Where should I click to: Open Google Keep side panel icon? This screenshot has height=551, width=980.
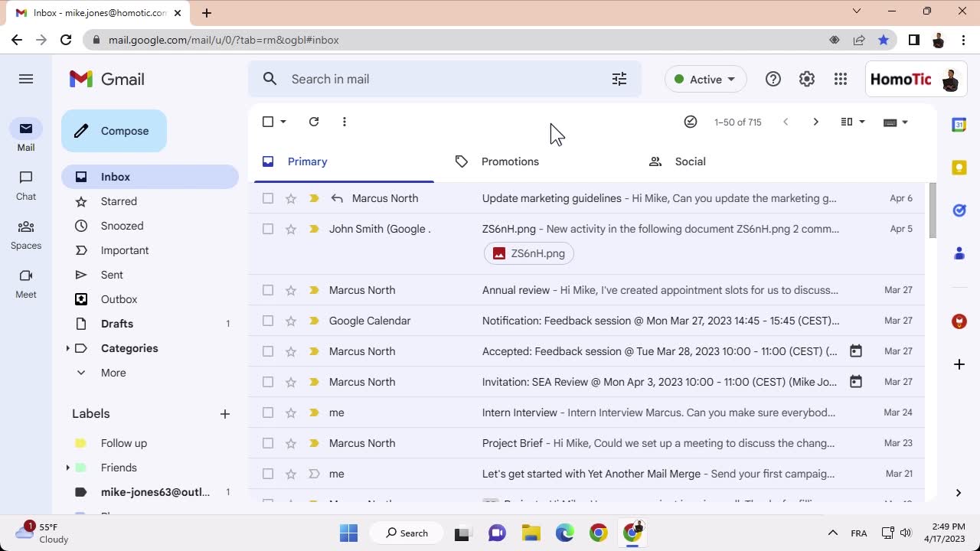click(x=959, y=168)
